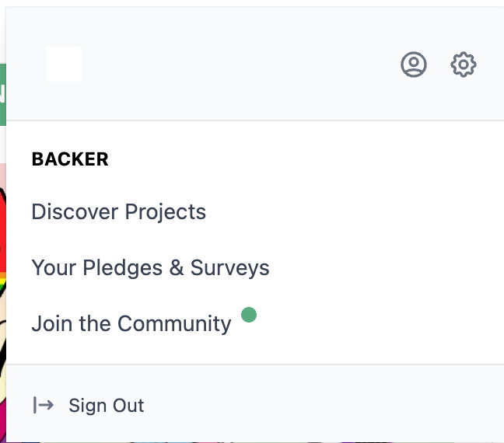Click the green dot beside Join the Community

[249, 315]
